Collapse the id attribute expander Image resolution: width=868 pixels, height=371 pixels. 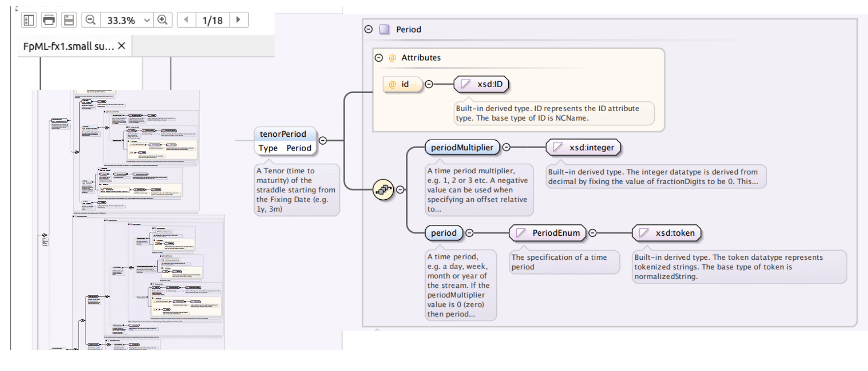pyautogui.click(x=429, y=84)
